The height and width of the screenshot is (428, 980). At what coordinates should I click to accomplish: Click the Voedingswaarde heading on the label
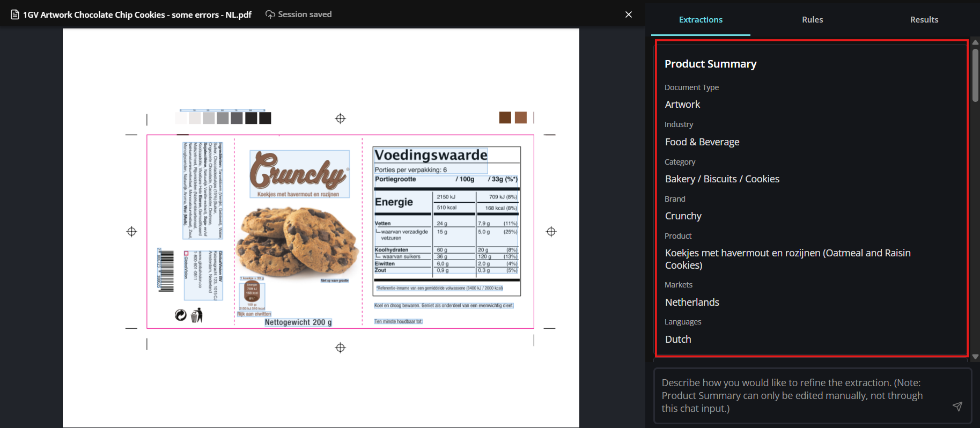tap(431, 155)
